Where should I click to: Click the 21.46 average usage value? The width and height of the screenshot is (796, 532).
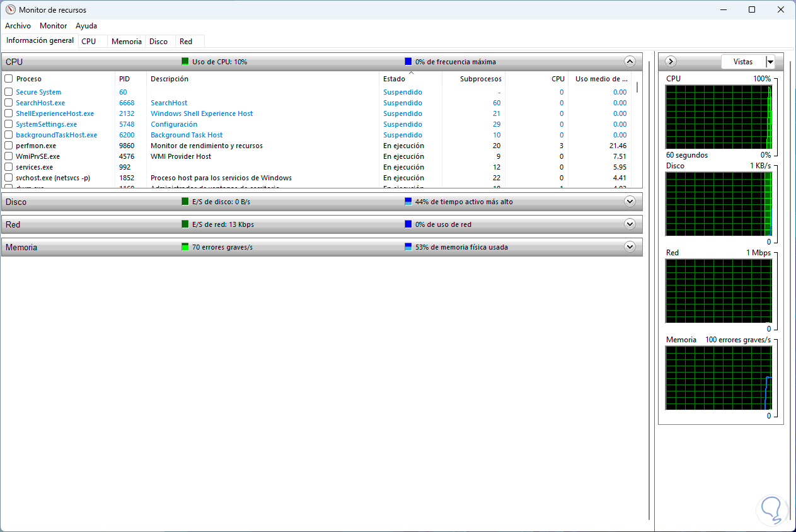point(618,146)
